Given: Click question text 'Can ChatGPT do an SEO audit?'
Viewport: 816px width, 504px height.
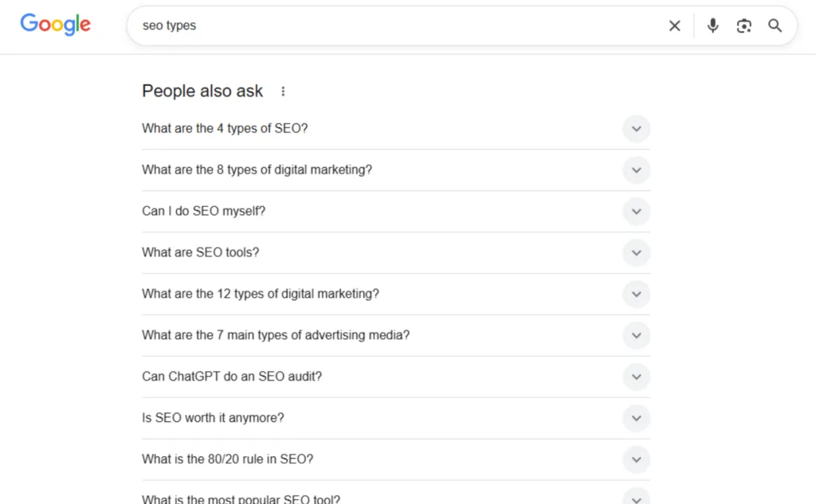Looking at the screenshot, I should tap(232, 377).
